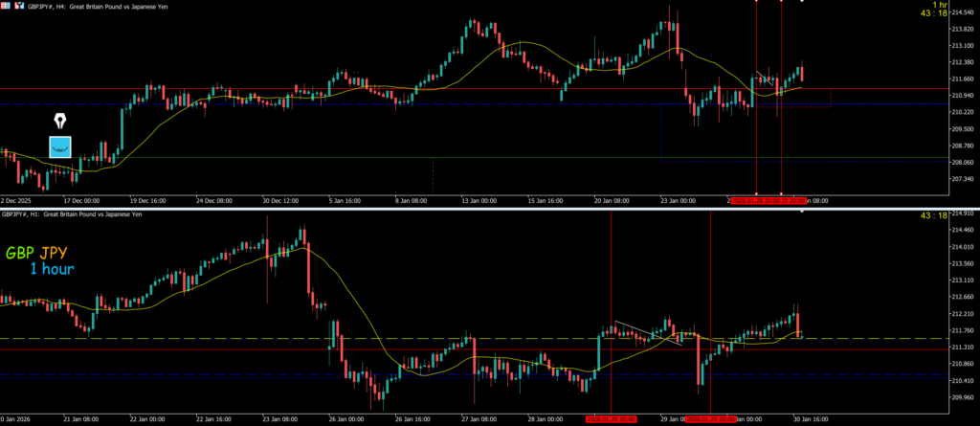Screen dimensions: 980x426
Task: Click the red 2026.01.28 20:00 marker on H1
Action: coord(611,419)
